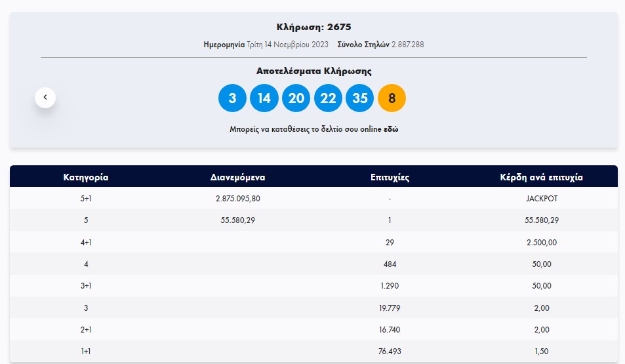The image size is (625, 364).
Task: Select the 5+1 category row label
Action: point(86,198)
